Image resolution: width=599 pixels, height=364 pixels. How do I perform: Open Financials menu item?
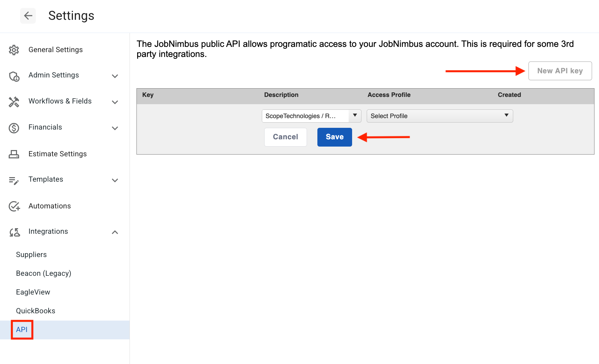[x=45, y=127]
